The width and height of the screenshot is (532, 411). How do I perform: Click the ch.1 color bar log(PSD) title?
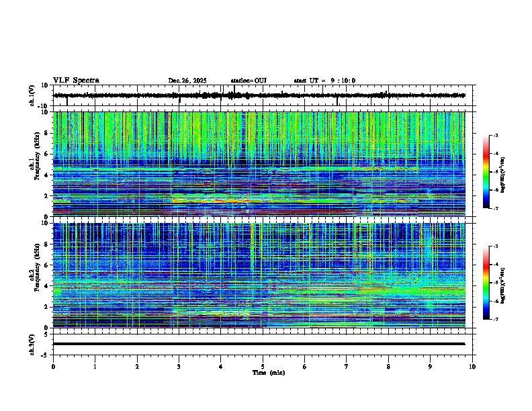tap(503, 175)
